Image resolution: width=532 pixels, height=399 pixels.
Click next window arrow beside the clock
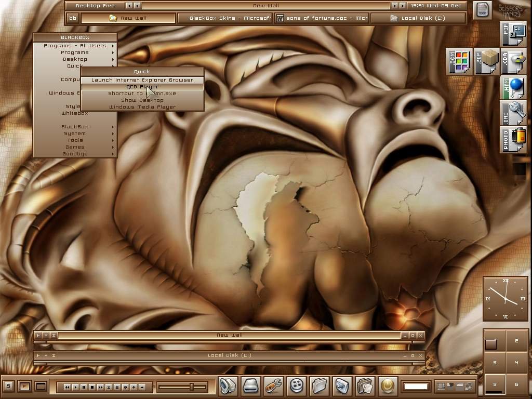click(x=403, y=6)
